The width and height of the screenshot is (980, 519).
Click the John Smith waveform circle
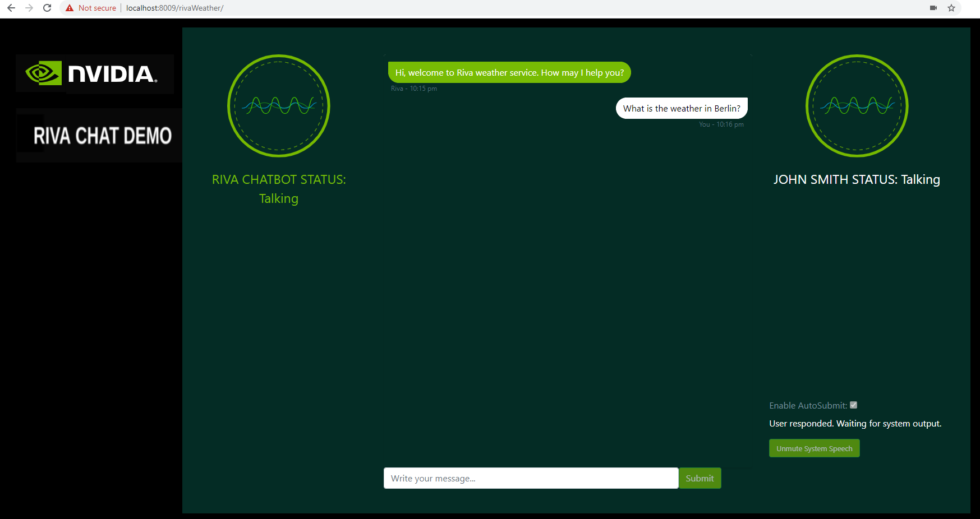point(857,106)
